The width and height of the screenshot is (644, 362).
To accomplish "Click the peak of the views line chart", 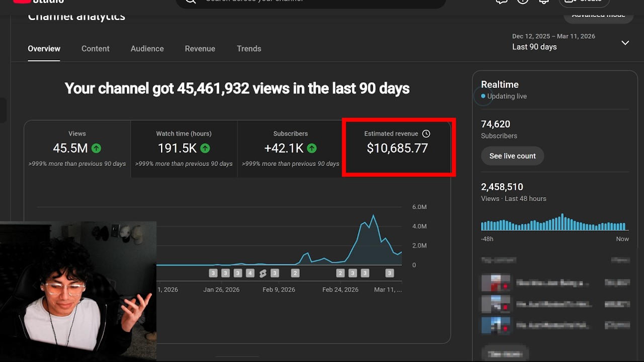I will (373, 216).
